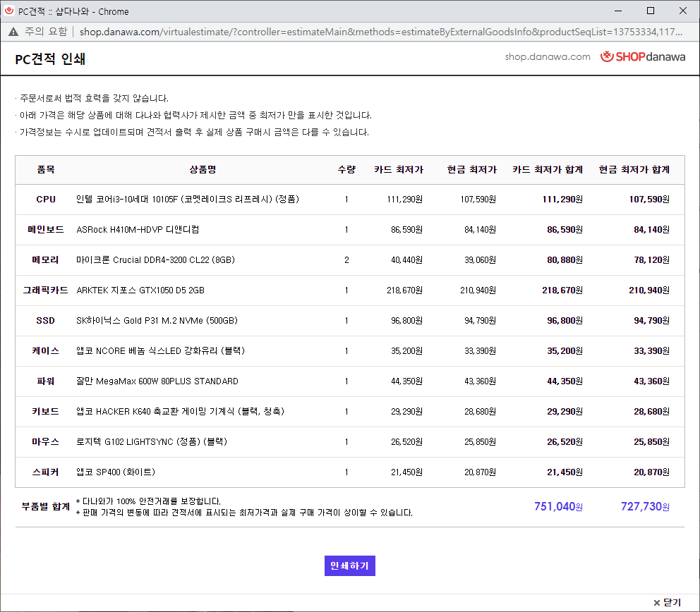Click the 품목 column header
The image size is (700, 612).
[x=46, y=169]
